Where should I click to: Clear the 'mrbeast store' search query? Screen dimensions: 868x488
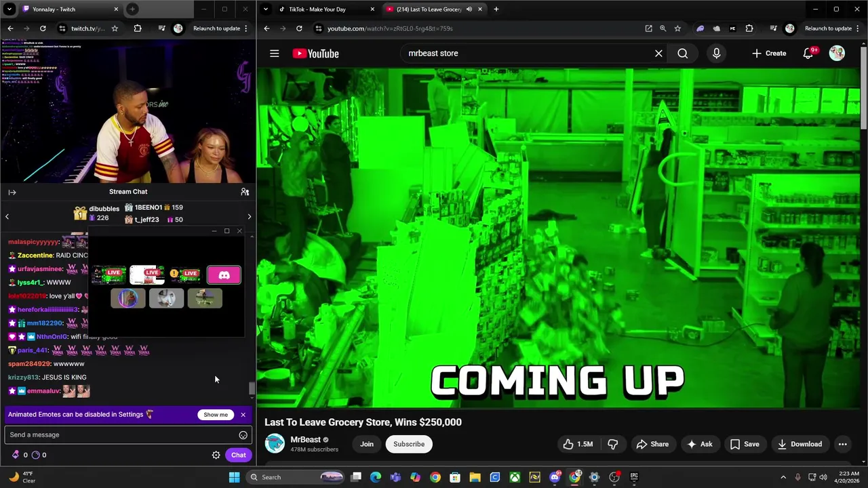pyautogui.click(x=658, y=54)
